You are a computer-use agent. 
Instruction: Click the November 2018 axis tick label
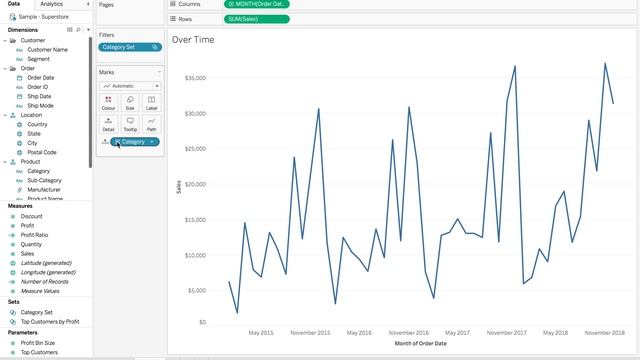tap(604, 333)
